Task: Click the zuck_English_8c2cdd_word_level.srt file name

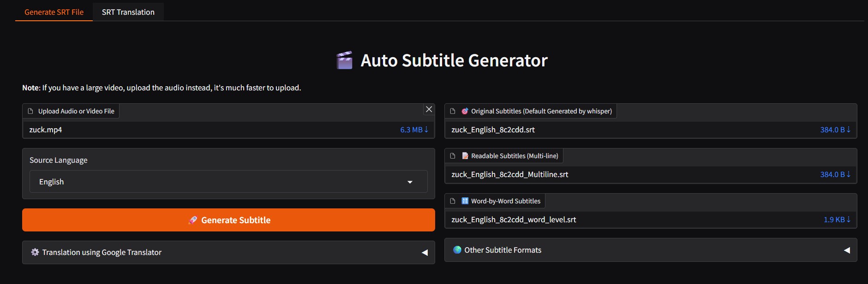Action: 514,220
